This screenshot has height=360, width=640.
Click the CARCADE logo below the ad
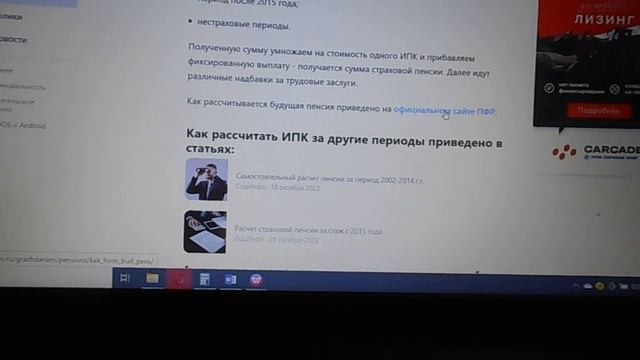pyautogui.click(x=596, y=152)
